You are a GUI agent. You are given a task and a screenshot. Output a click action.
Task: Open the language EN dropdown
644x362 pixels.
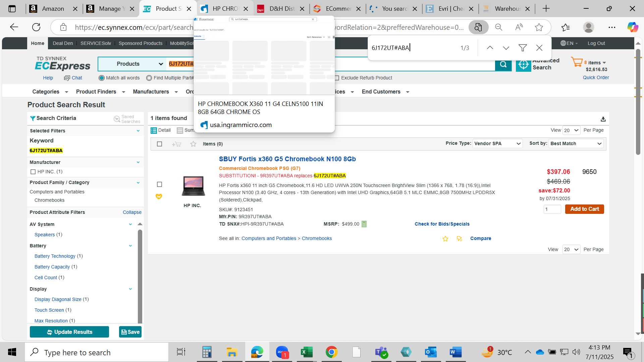569,43
